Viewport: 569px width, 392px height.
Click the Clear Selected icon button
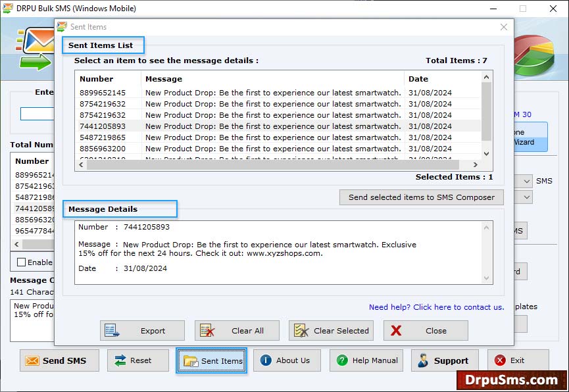[331, 330]
